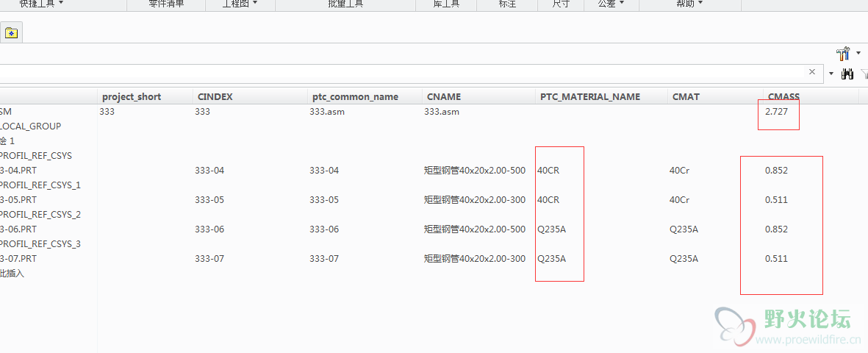Click the project_short value 333
This screenshot has width=868, height=353.
click(x=107, y=111)
